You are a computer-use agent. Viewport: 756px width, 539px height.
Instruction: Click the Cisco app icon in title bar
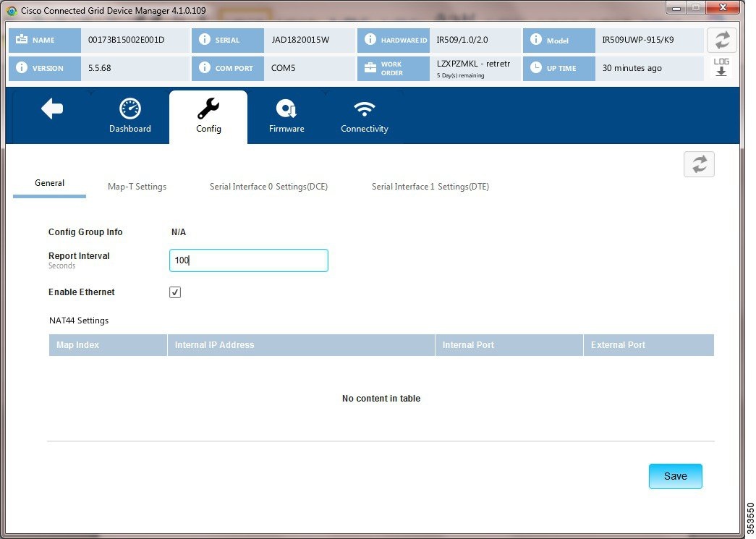point(12,11)
